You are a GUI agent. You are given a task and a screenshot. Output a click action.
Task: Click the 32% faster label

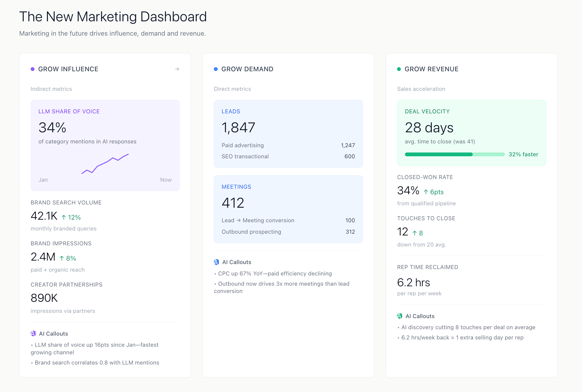coord(523,154)
